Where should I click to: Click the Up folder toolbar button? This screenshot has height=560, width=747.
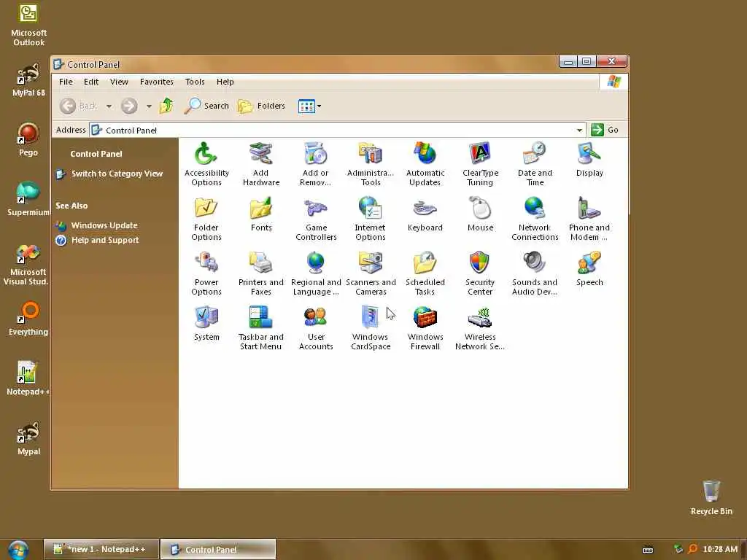click(x=166, y=106)
